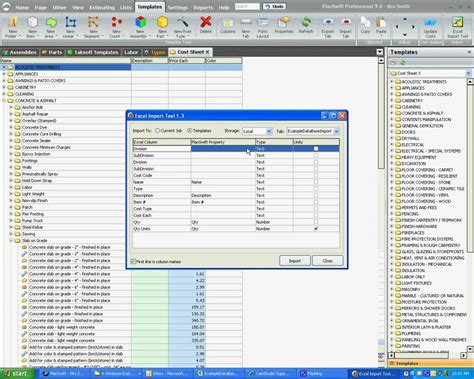The image size is (474, 379).
Task: Check Units box for Cost Type row
Action: (x=316, y=209)
